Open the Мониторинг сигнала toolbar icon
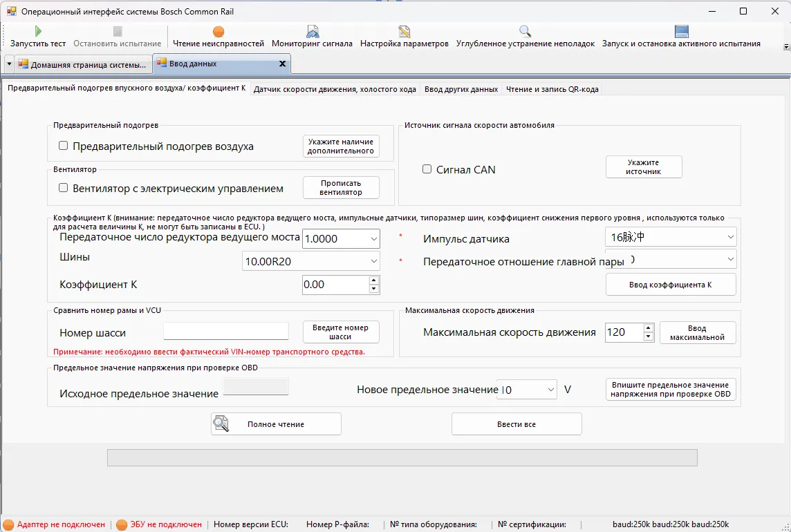 click(x=313, y=32)
